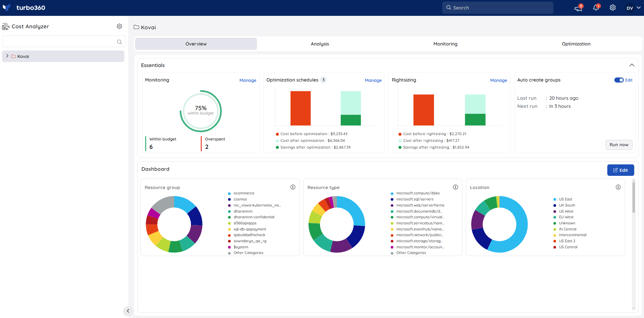Click the red cost before optimization bar
The height and width of the screenshot is (318, 644).
point(300,108)
